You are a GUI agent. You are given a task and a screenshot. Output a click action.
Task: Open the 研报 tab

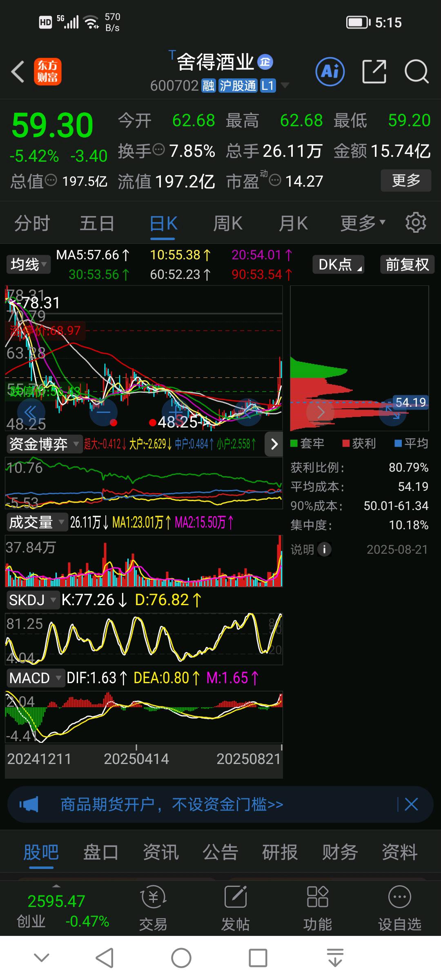coord(280,852)
